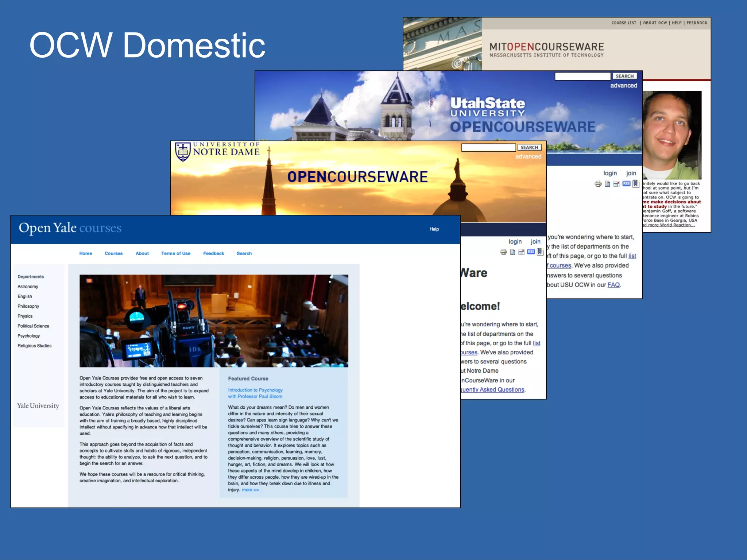Click the FAQ link on Utah State page
This screenshot has height=560, width=747.
pyautogui.click(x=614, y=285)
